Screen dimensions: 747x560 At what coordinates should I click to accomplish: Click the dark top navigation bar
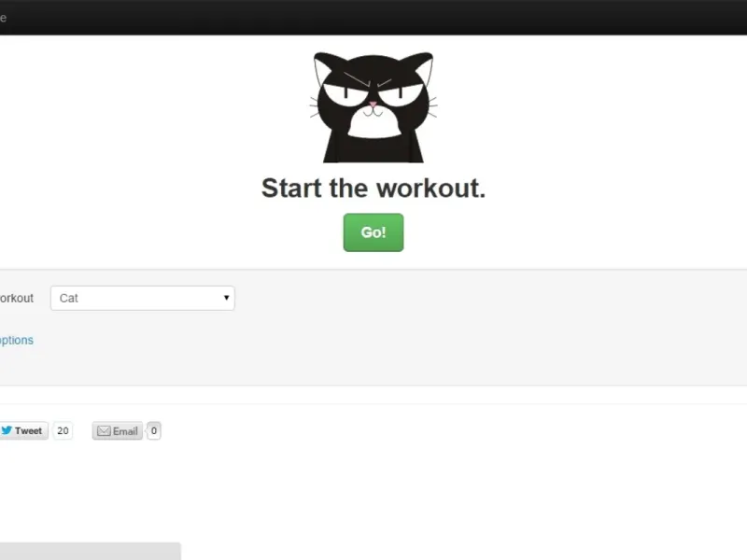(373, 17)
